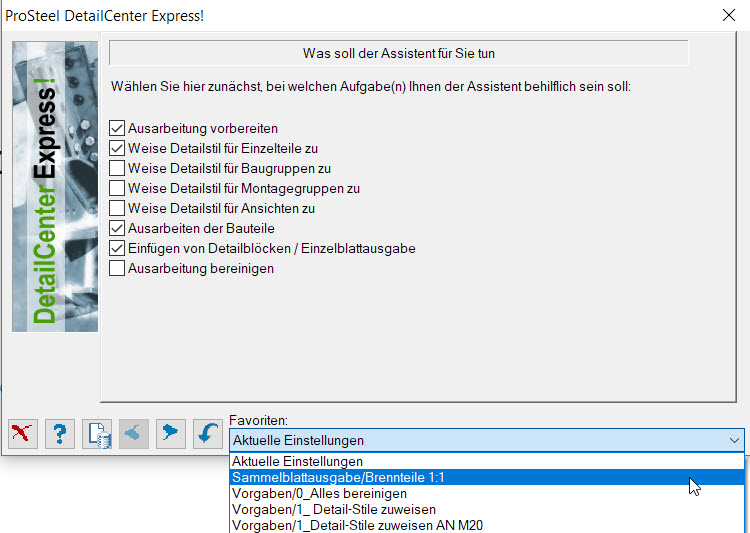750x533 pixels.
Task: Choose Vorgaben/1_ Detail-Stile zuweisen option
Action: pos(486,510)
